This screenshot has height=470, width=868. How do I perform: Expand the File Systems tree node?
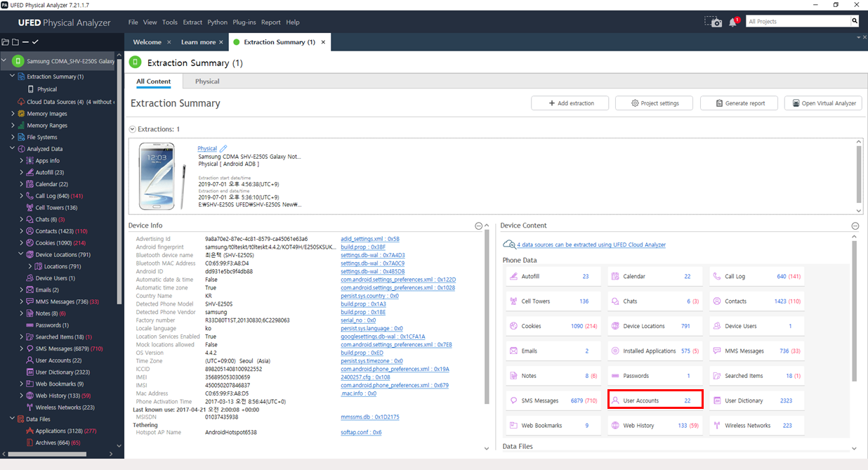(13, 137)
